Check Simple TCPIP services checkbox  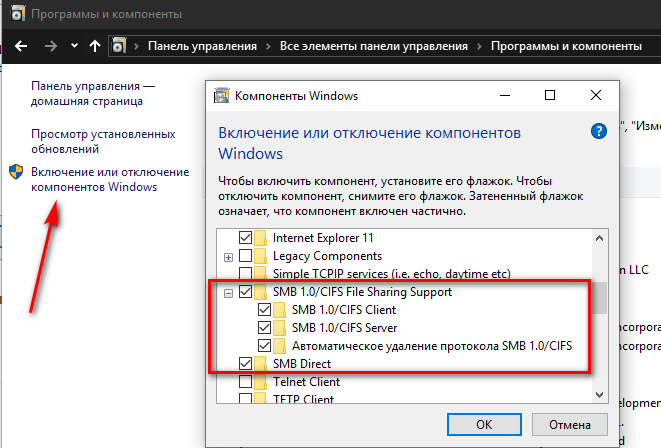[245, 273]
